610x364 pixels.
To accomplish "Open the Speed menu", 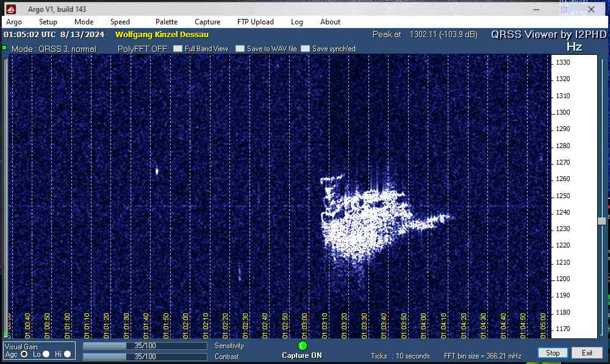I will tap(120, 22).
